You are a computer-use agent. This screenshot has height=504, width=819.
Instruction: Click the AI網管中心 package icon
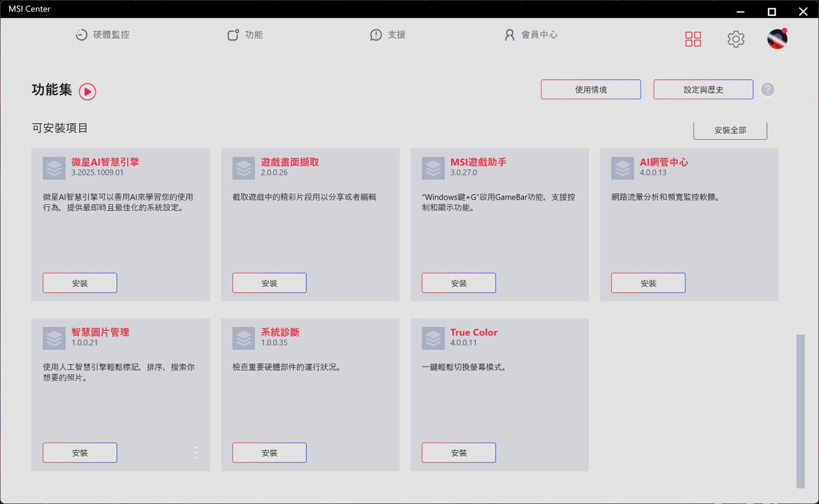622,168
